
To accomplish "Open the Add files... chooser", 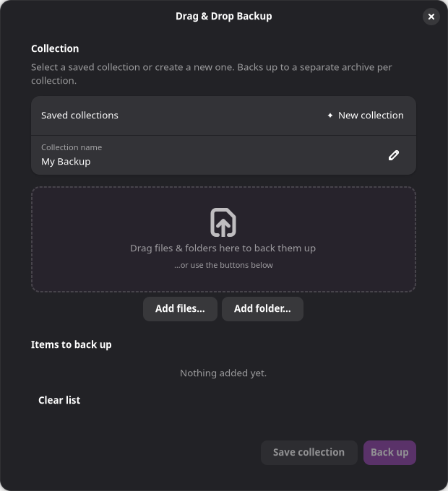I will tap(180, 309).
